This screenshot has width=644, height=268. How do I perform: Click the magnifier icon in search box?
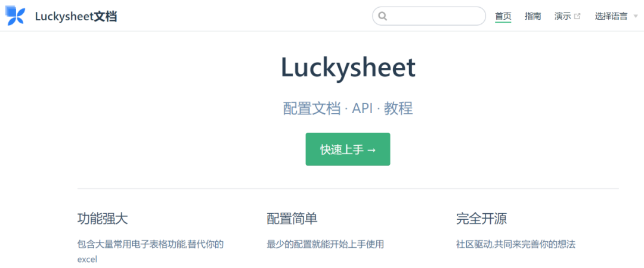pos(382,17)
